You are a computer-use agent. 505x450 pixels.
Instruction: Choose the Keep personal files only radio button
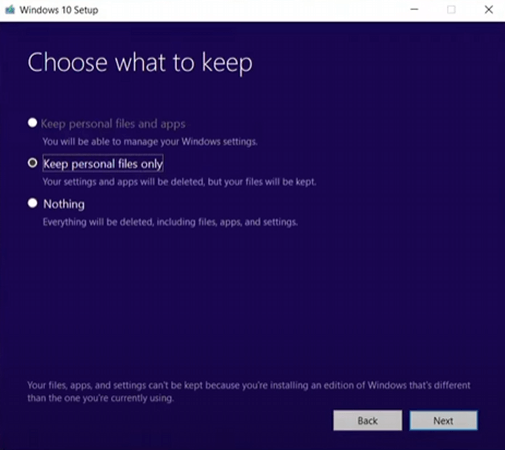point(32,163)
